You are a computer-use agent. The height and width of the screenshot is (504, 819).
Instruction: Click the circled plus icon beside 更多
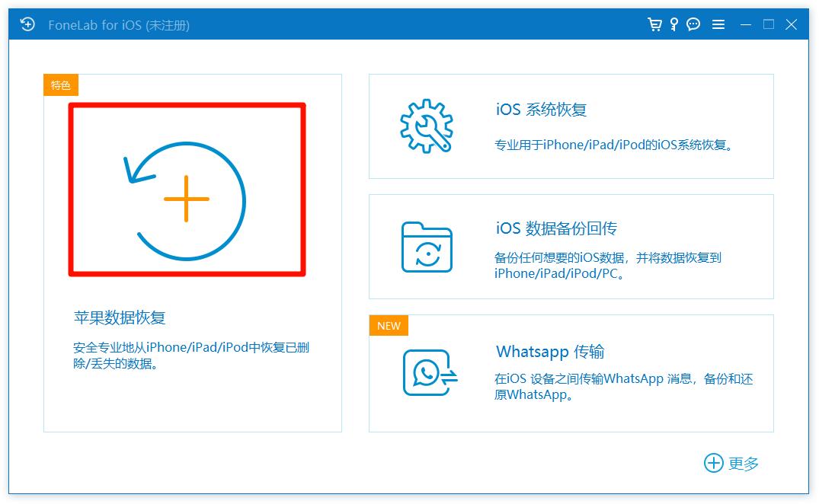tap(713, 463)
